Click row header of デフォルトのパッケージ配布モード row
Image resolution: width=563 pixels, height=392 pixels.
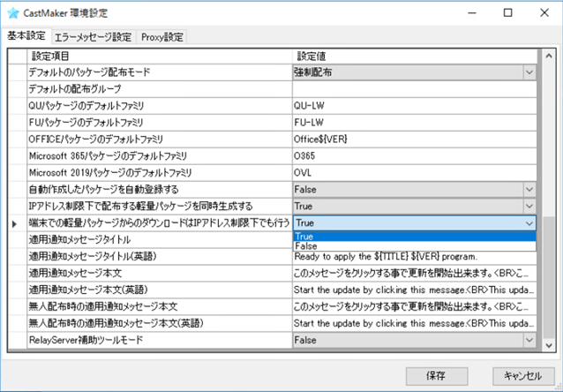pos(18,72)
